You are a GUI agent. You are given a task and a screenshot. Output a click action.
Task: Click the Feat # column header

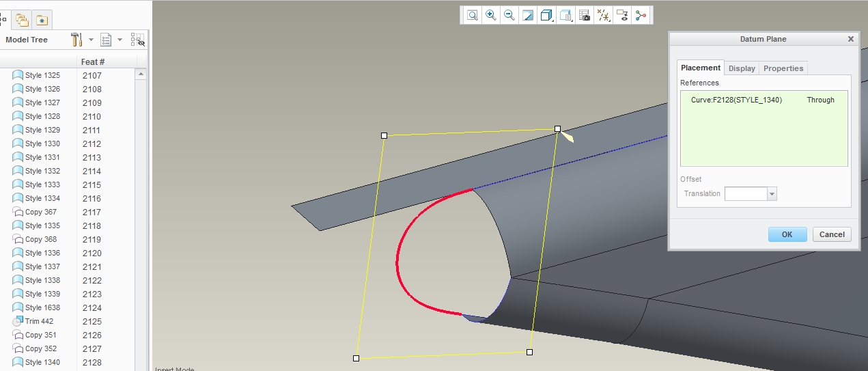tap(93, 62)
